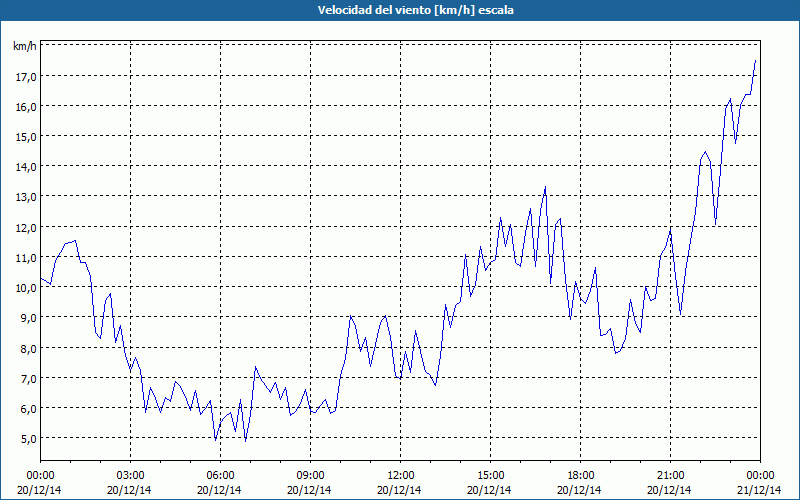Click the '15,0' y-axis value
800x500 pixels.
coord(26,137)
